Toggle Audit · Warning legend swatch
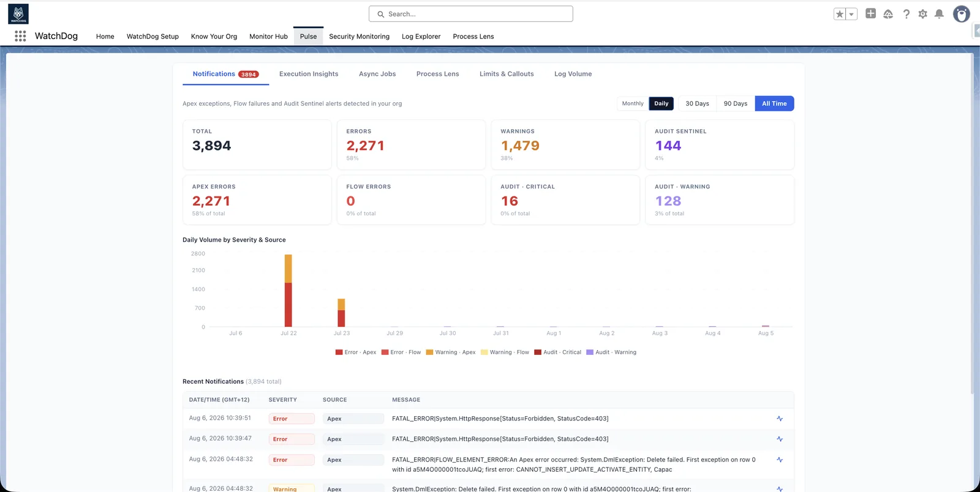Viewport: 980px width, 492px height. pos(590,352)
